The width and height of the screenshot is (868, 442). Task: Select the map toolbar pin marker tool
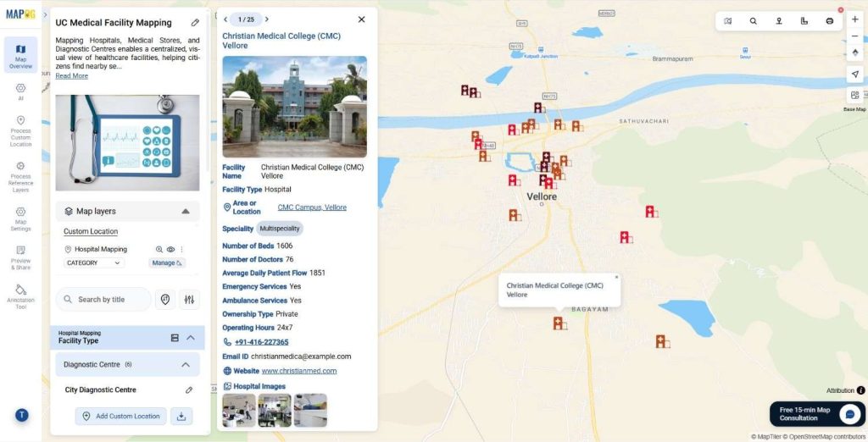coord(778,21)
